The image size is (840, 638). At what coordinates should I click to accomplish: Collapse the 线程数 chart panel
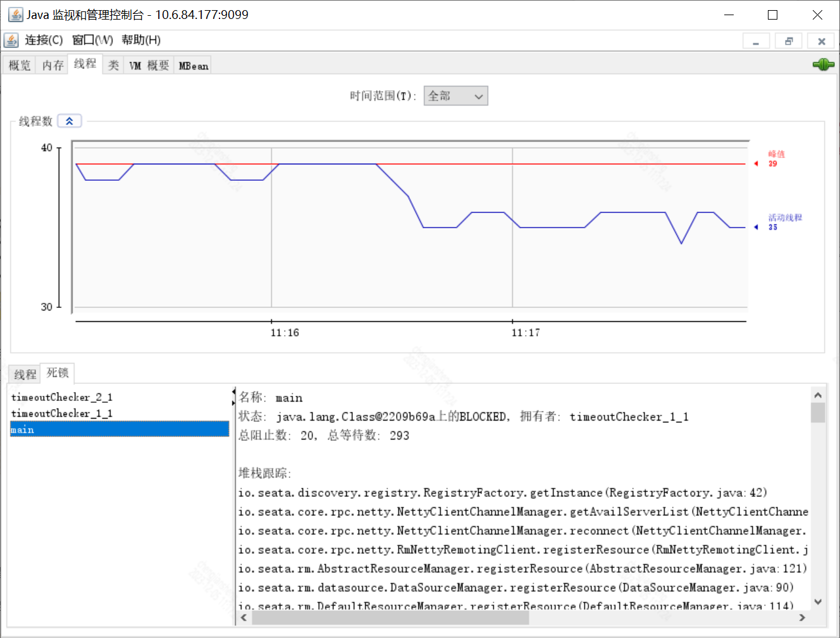70,121
